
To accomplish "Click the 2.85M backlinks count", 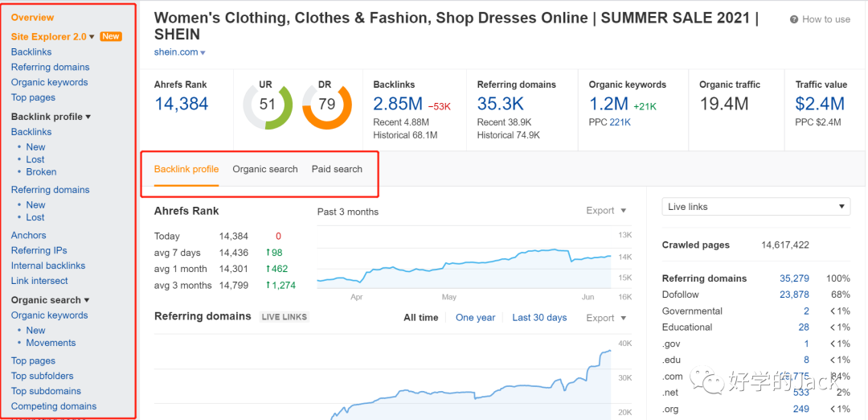I will [397, 104].
